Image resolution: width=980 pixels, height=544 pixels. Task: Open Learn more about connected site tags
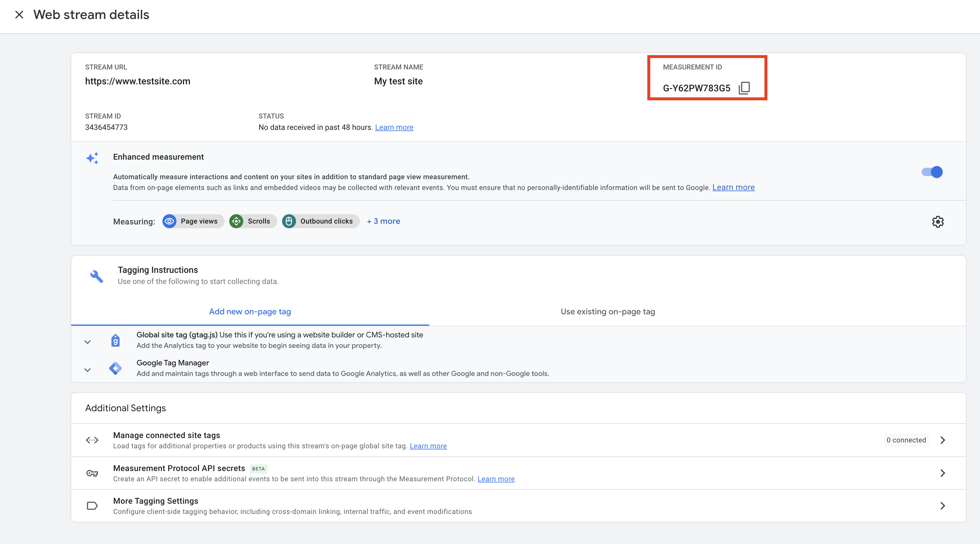click(428, 446)
